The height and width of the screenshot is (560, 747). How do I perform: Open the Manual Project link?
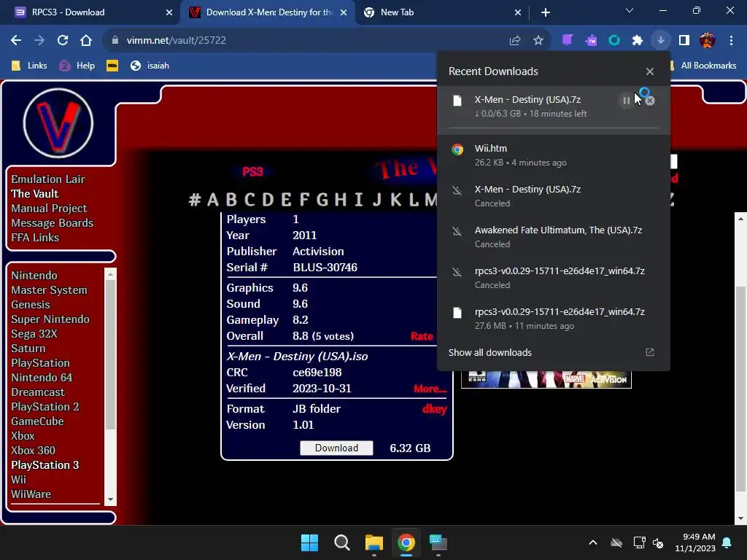point(49,209)
